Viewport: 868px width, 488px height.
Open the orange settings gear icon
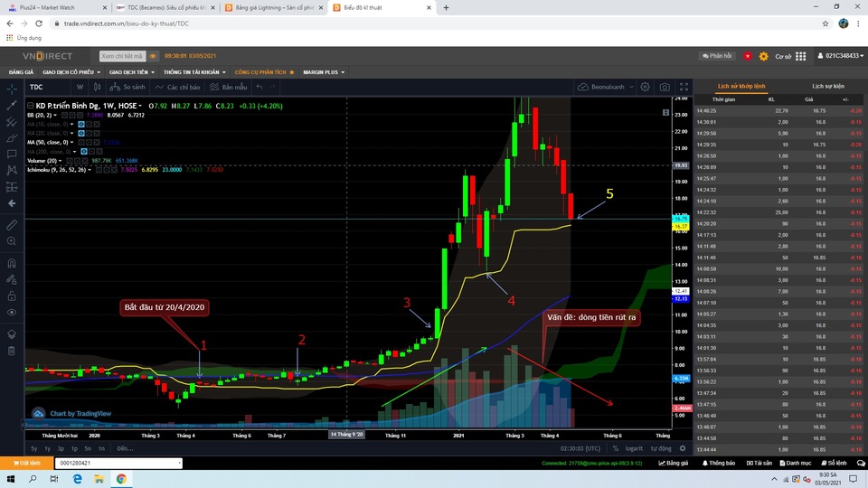coord(763,56)
